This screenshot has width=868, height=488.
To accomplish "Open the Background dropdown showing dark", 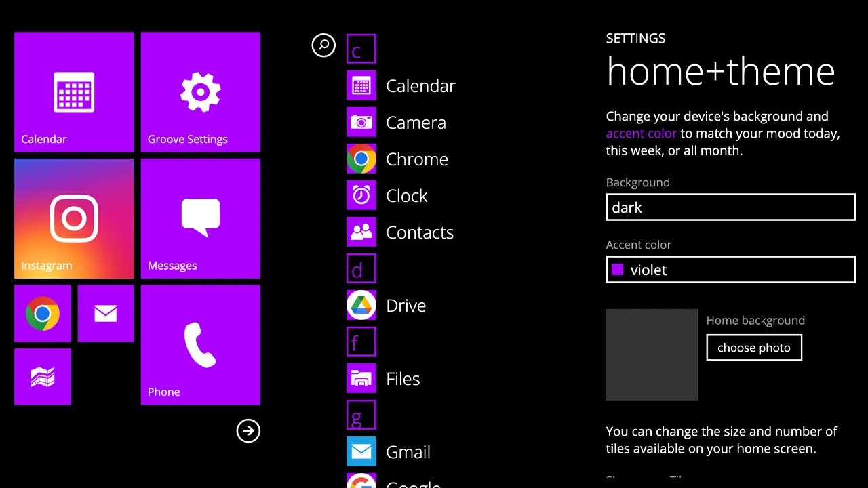I will [x=730, y=207].
